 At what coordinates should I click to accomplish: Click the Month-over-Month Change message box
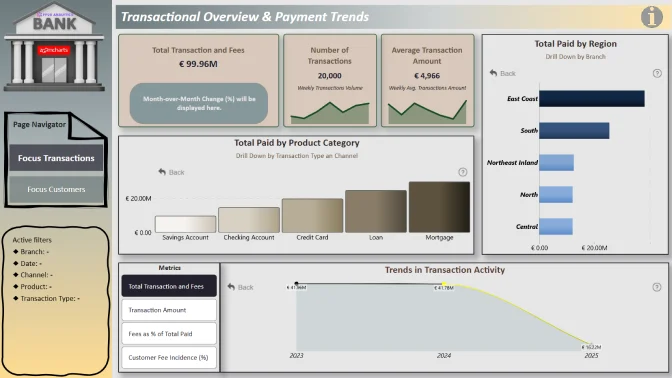[199, 103]
